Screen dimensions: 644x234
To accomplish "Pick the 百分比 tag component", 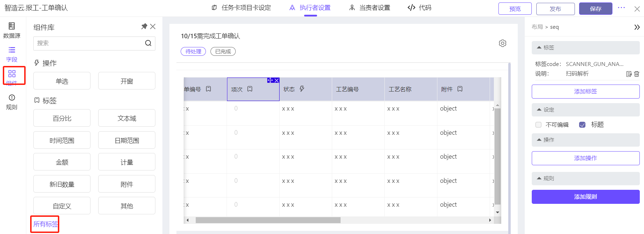I will 62,118.
